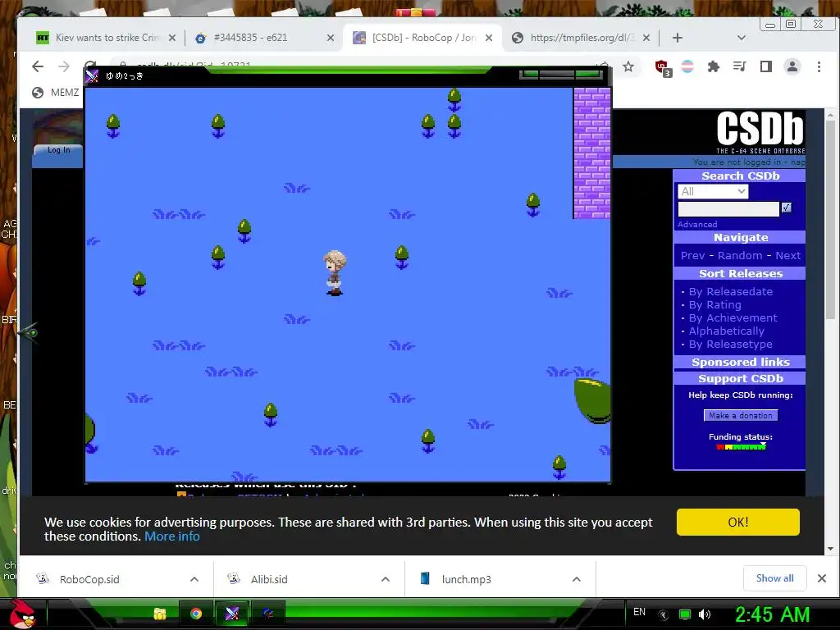This screenshot has height=630, width=840.
Task: Click the purple brick wall in game
Action: pos(591,153)
